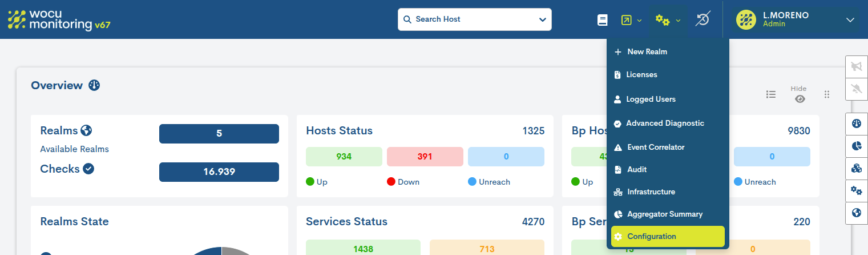The image size is (868, 255).
Task: Collapse the administration gears dropdown
Action: 668,20
